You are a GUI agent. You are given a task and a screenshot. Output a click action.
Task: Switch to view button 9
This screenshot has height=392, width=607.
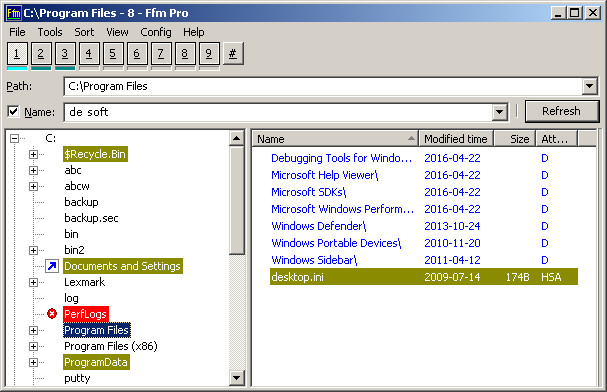tap(209, 53)
